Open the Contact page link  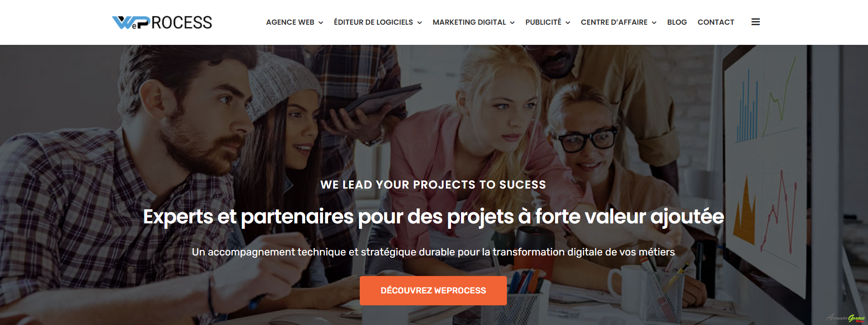tap(716, 22)
